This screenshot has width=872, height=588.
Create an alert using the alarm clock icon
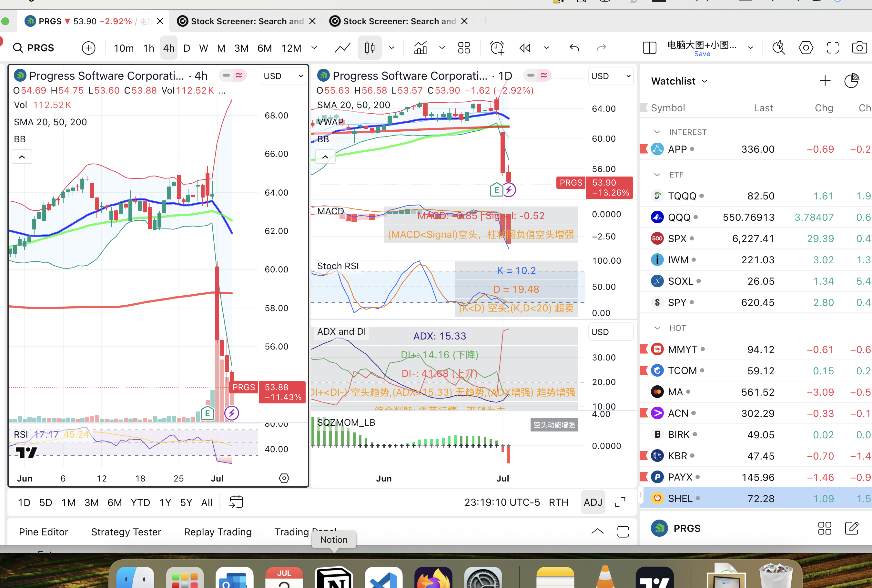pyautogui.click(x=496, y=48)
